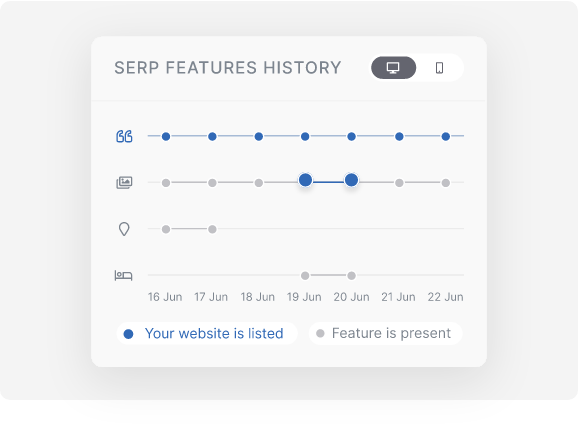Select large blue image pack dot on 20 Jun

(351, 180)
